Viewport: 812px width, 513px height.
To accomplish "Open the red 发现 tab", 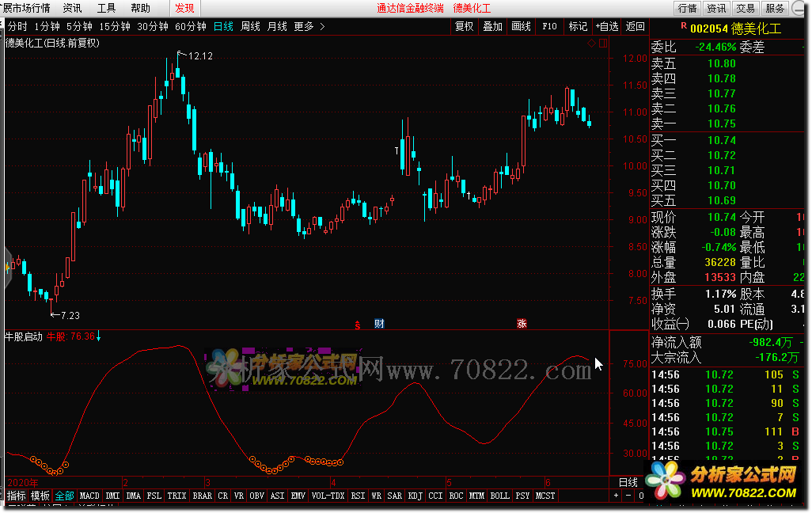I will pos(185,8).
